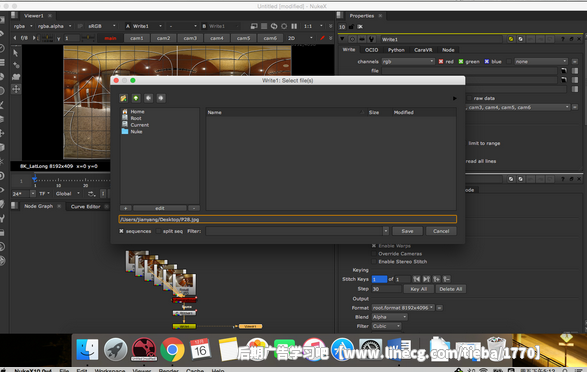The height and width of the screenshot is (372, 587).
Task: Collapse the Write1 properties panel triangle
Action: click(x=342, y=39)
